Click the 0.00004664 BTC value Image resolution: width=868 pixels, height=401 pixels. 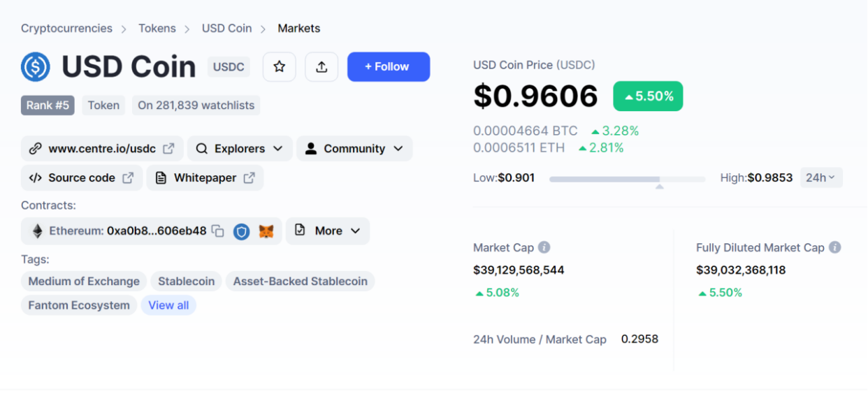coord(526,131)
